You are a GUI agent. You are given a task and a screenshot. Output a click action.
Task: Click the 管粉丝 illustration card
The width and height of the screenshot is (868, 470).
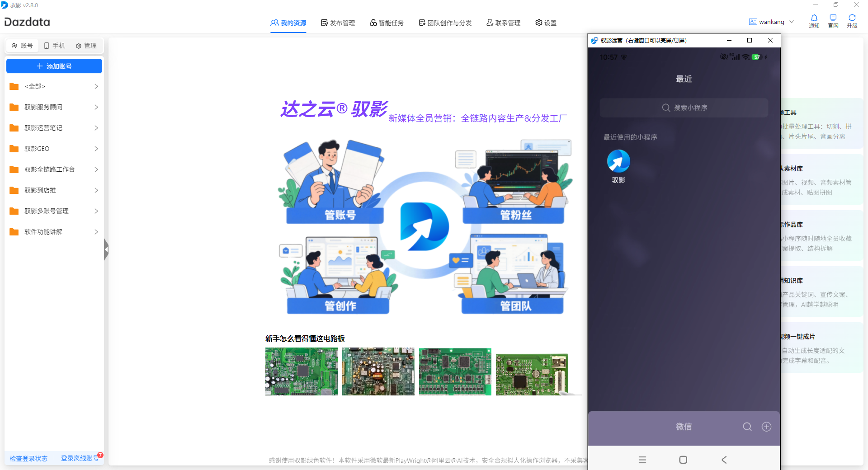(x=514, y=181)
